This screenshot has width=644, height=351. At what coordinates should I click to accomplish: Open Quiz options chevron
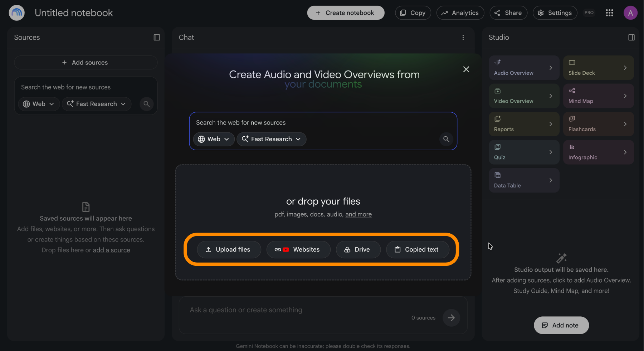[551, 152]
